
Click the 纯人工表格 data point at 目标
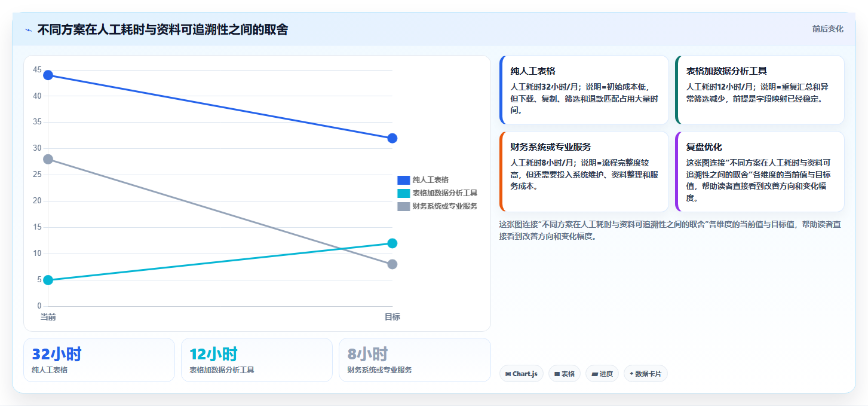[392, 138]
